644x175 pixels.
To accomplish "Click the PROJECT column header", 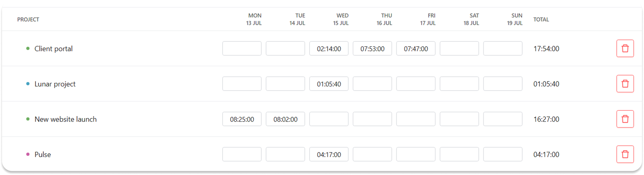I will pyautogui.click(x=28, y=19).
